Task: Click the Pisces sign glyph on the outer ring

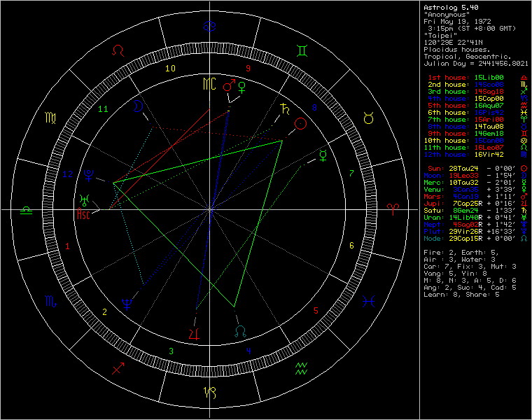Action: (x=368, y=301)
